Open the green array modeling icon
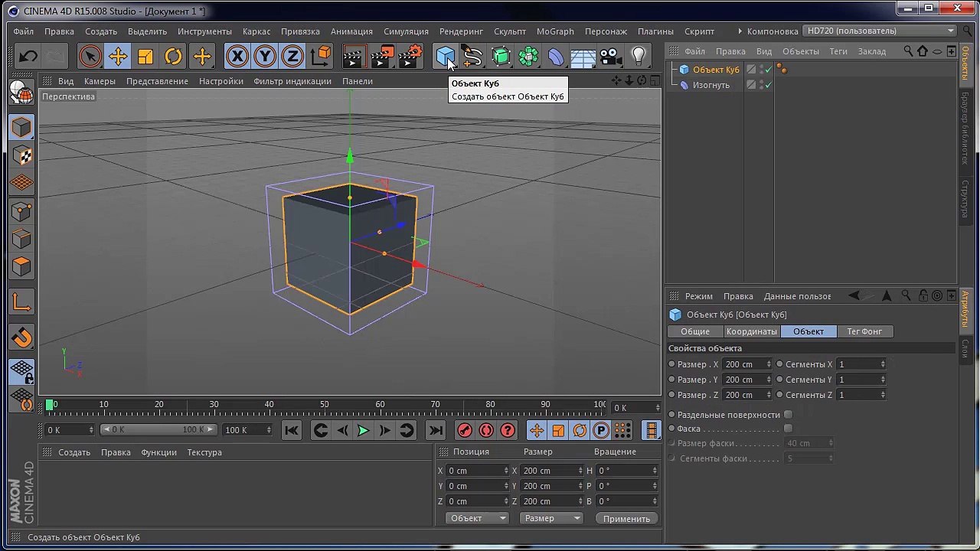Viewport: 980px width, 551px height. click(x=528, y=56)
